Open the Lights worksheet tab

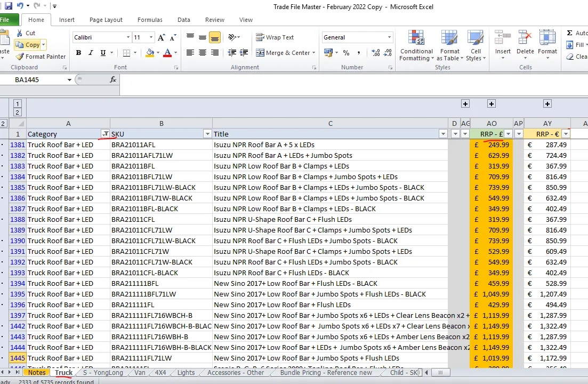coord(186,372)
